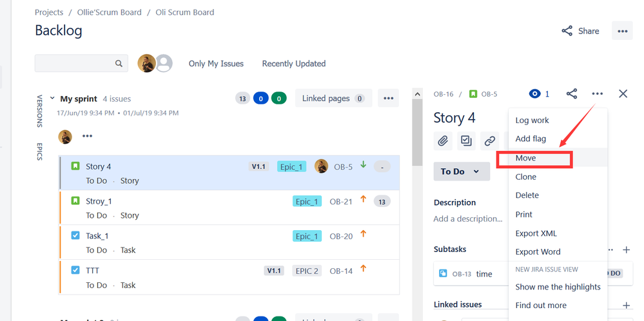Image resolution: width=644 pixels, height=321 pixels.
Task: Click the sprint assignee avatar below dates
Action: (x=65, y=137)
